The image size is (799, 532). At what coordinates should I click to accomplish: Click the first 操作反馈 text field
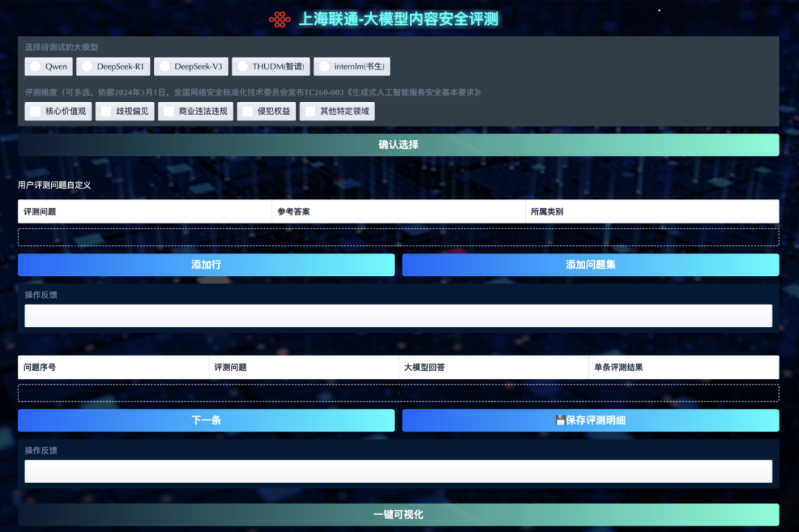pyautogui.click(x=398, y=316)
